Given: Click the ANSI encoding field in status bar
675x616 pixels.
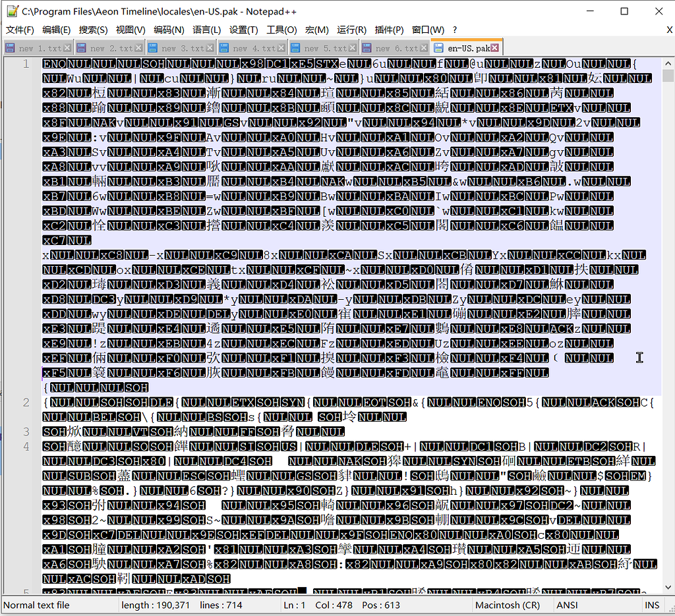Looking at the screenshot, I should [x=567, y=605].
